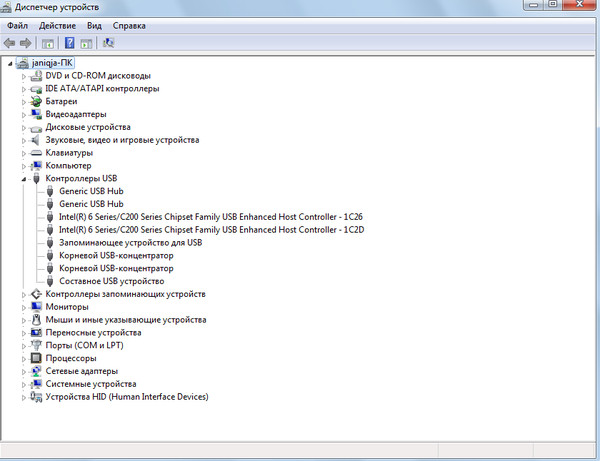This screenshot has width=600, height=461.
Task: Click the Процессоры chip icon
Action: click(36, 358)
